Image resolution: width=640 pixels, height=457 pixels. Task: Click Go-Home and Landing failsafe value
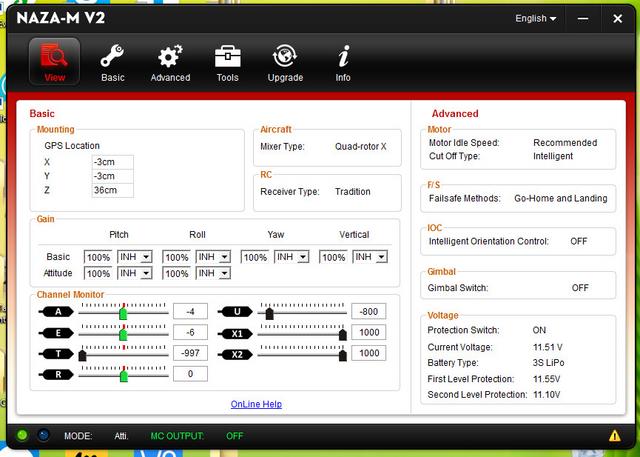(x=560, y=198)
